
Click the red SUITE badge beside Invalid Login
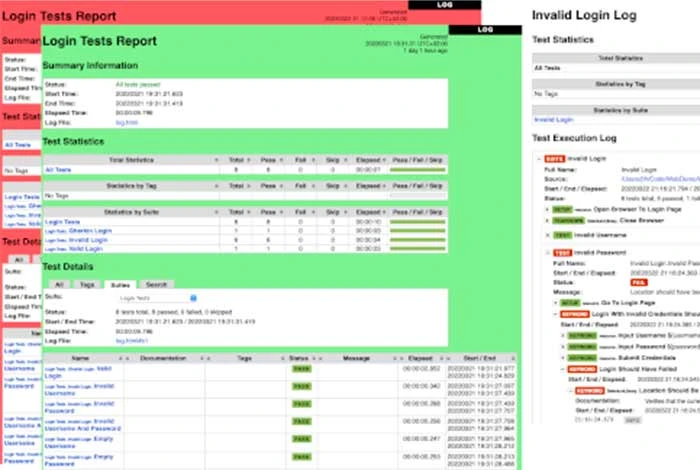pyautogui.click(x=554, y=159)
